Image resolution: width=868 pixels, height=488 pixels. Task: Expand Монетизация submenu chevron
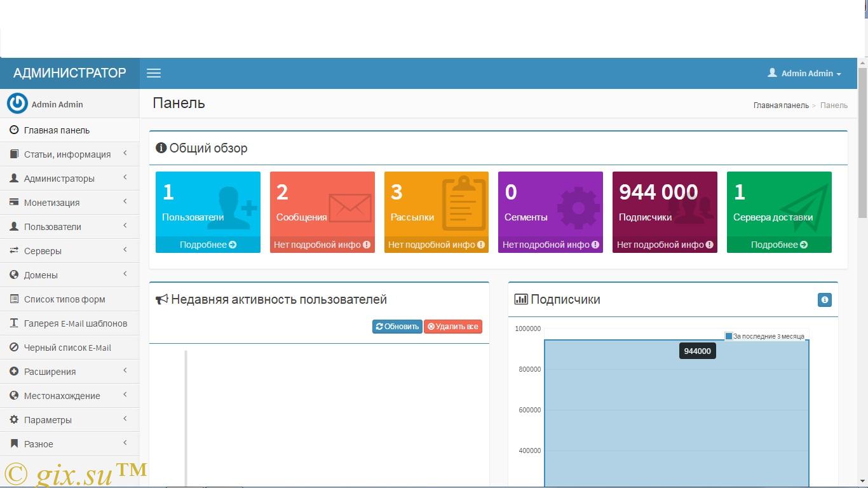pos(125,201)
